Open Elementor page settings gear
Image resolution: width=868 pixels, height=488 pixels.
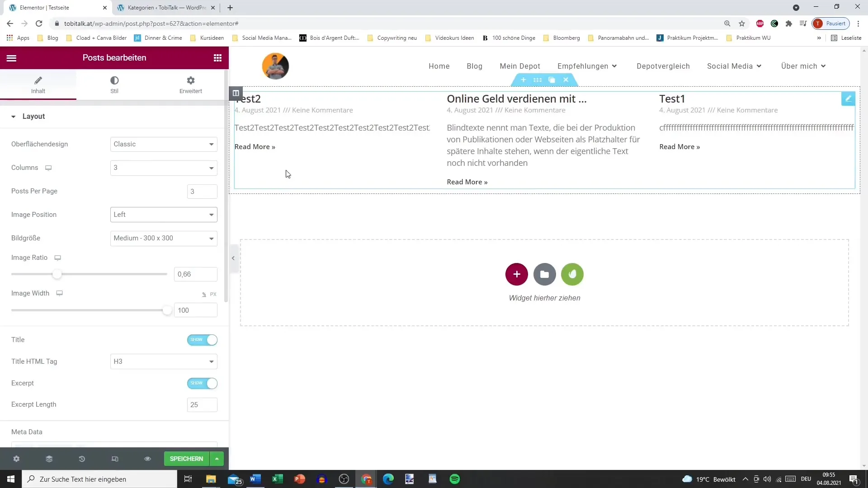16,459
